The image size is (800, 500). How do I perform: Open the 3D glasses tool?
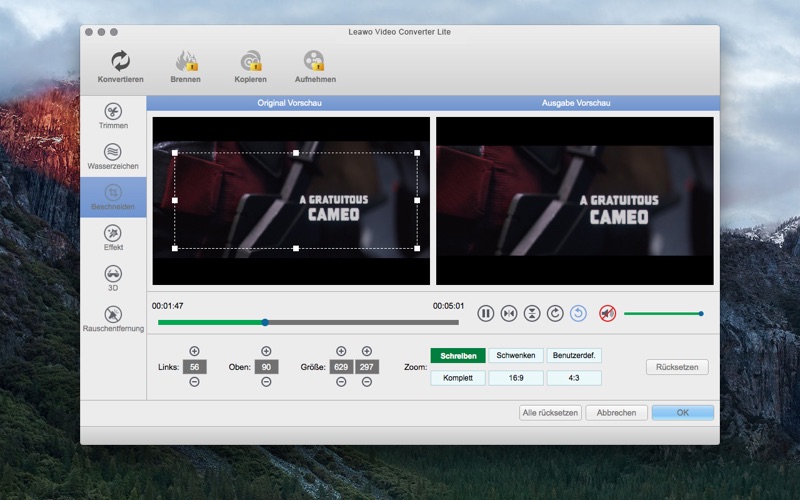[x=113, y=278]
